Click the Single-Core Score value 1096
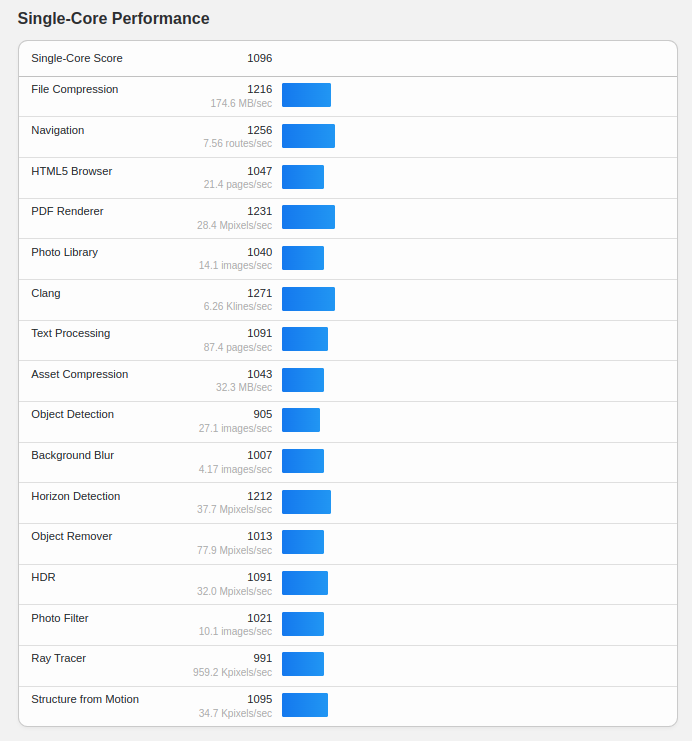 point(259,58)
